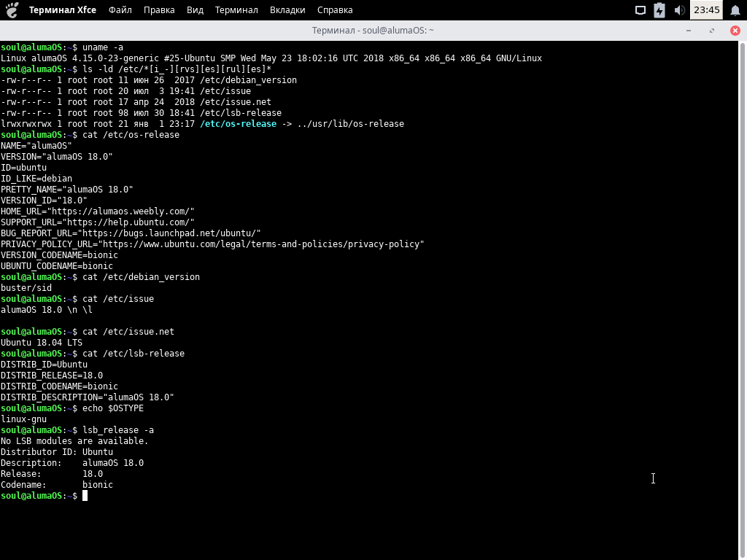Maximize the terminal window
The image size is (747, 560).
(x=712, y=31)
